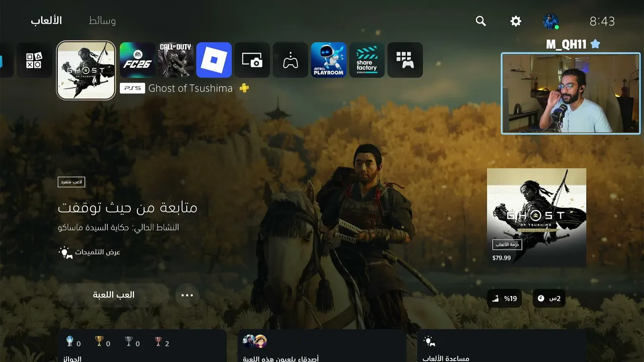644x362 pixels.
Task: Click the bronze trophy icon showing 2
Action: coord(158,342)
